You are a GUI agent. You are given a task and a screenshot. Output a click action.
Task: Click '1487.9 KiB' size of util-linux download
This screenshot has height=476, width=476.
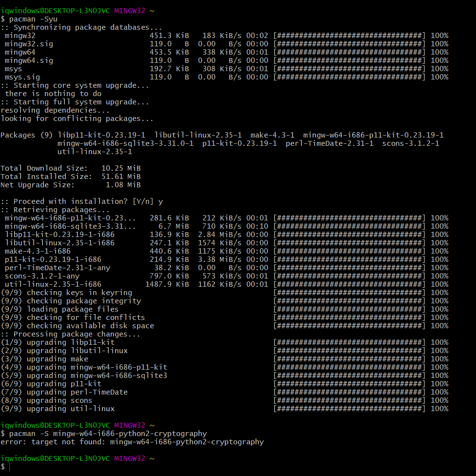tap(167, 284)
